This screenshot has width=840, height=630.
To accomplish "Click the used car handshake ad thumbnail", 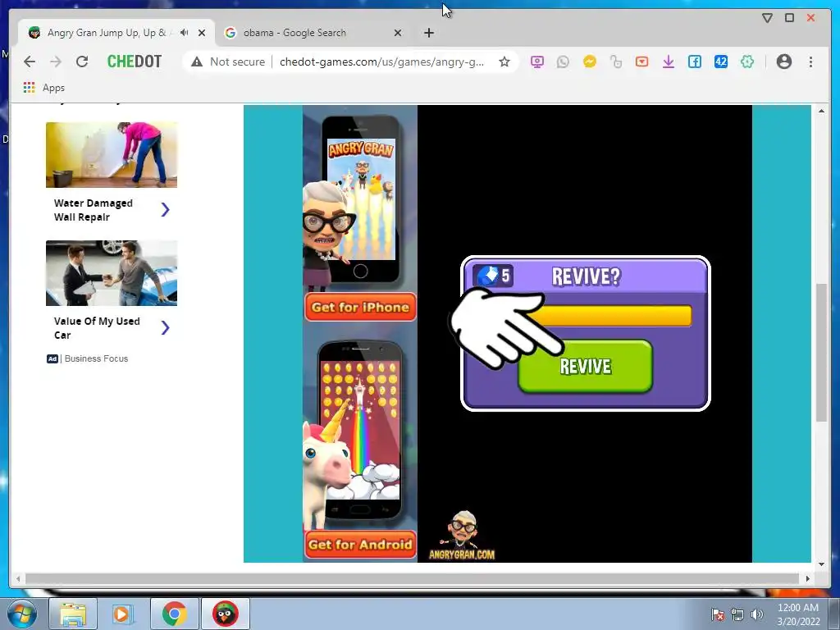I will [112, 273].
